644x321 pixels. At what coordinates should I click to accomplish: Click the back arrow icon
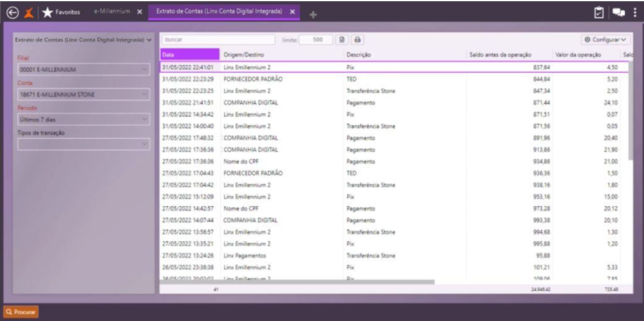click(x=12, y=13)
